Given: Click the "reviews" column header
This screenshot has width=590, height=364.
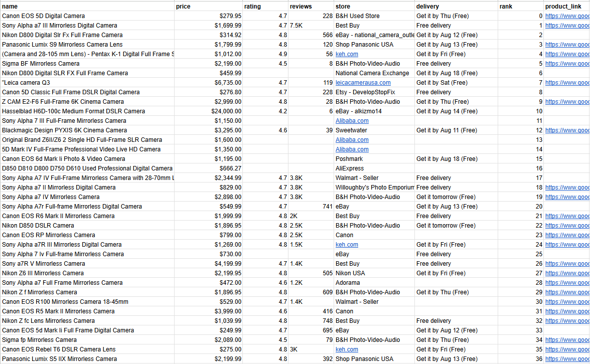Looking at the screenshot, I should [311, 7].
